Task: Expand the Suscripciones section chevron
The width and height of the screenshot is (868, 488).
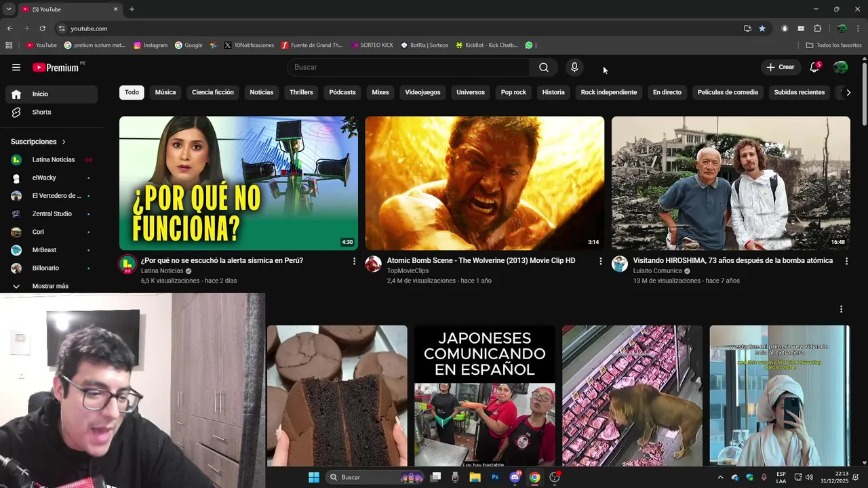Action: click(64, 142)
